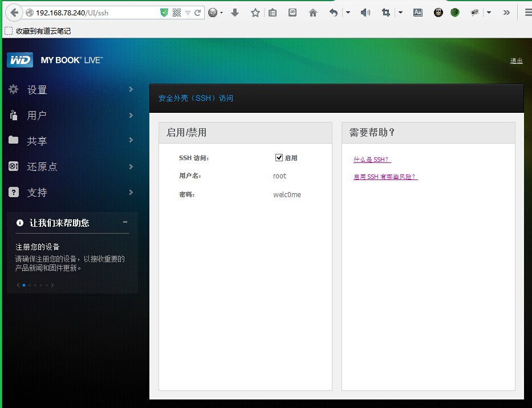Show more toolbar items with double chevron
The width and height of the screenshot is (532, 408).
(x=506, y=13)
